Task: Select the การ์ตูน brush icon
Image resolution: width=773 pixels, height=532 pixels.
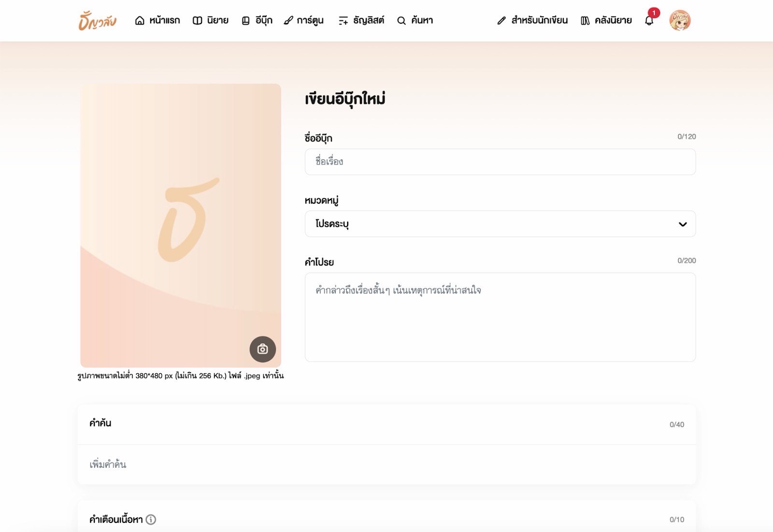Action: [288, 20]
